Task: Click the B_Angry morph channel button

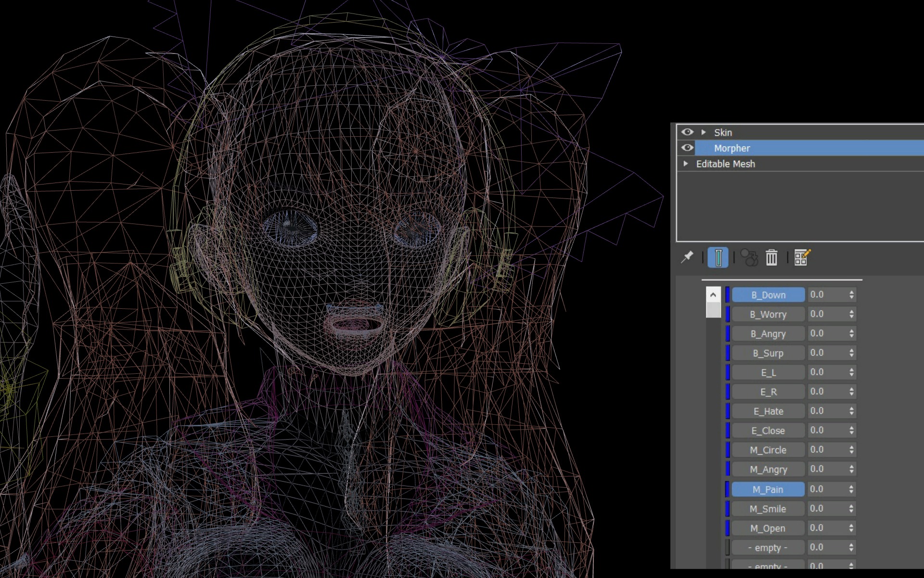Action: (x=768, y=334)
